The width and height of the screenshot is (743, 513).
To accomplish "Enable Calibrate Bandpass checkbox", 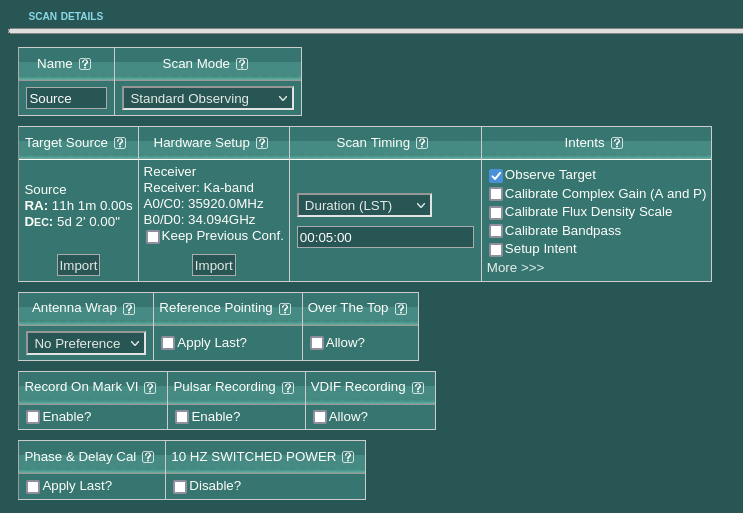I will [x=496, y=232].
